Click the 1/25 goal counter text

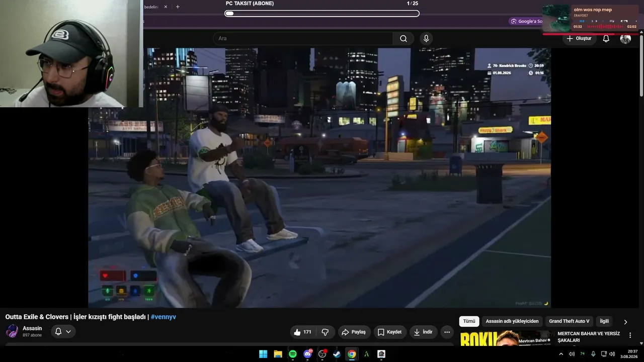[x=413, y=4]
